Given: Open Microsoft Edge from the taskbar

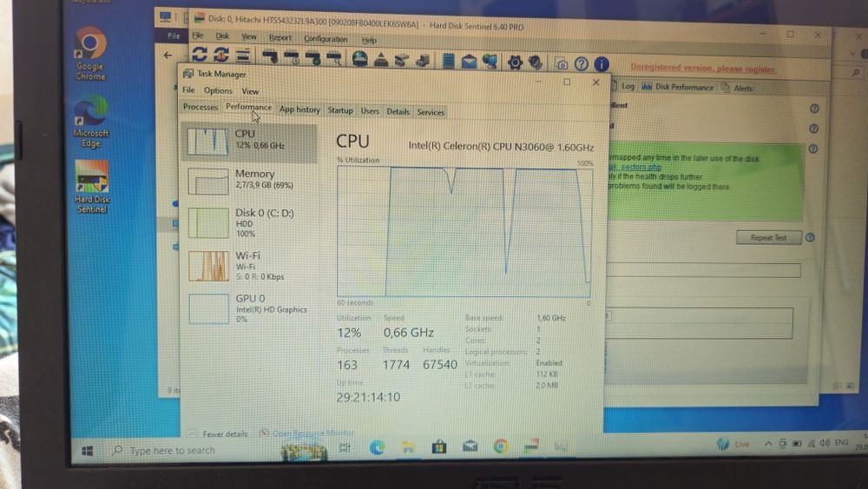Looking at the screenshot, I should 377,447.
